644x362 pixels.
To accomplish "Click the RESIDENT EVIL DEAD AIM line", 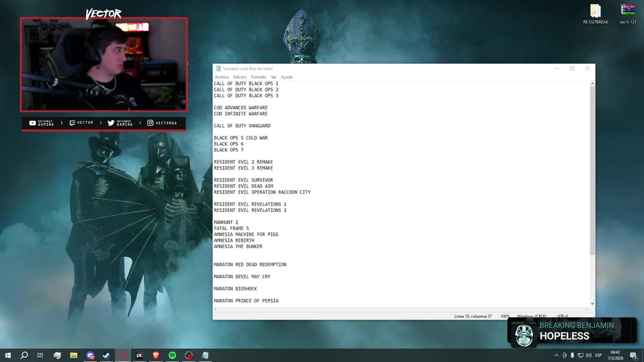I will (244, 186).
